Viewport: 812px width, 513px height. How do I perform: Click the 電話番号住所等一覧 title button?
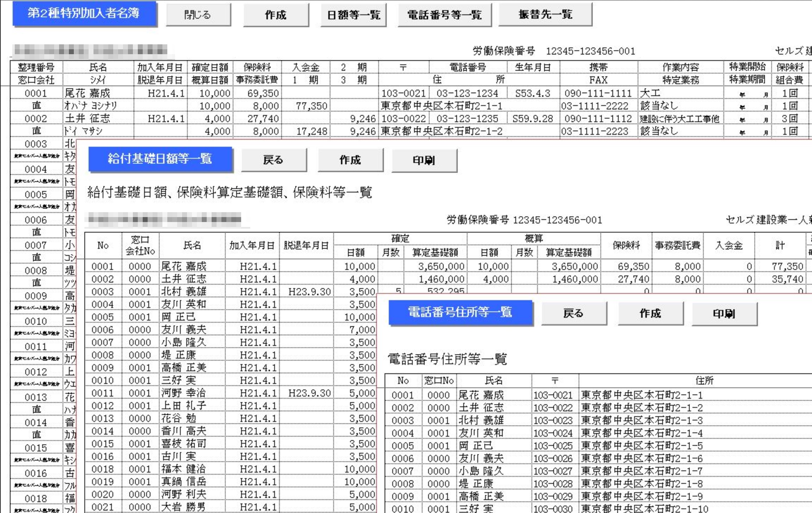click(460, 312)
